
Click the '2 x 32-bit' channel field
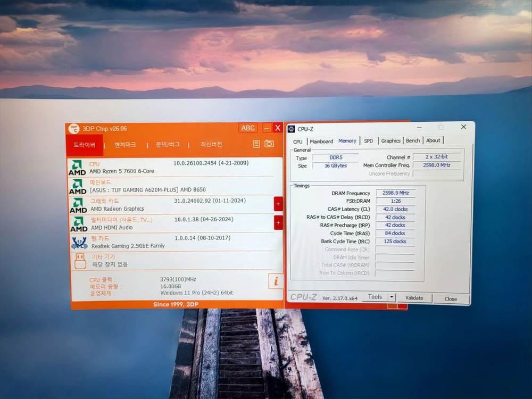(437, 157)
